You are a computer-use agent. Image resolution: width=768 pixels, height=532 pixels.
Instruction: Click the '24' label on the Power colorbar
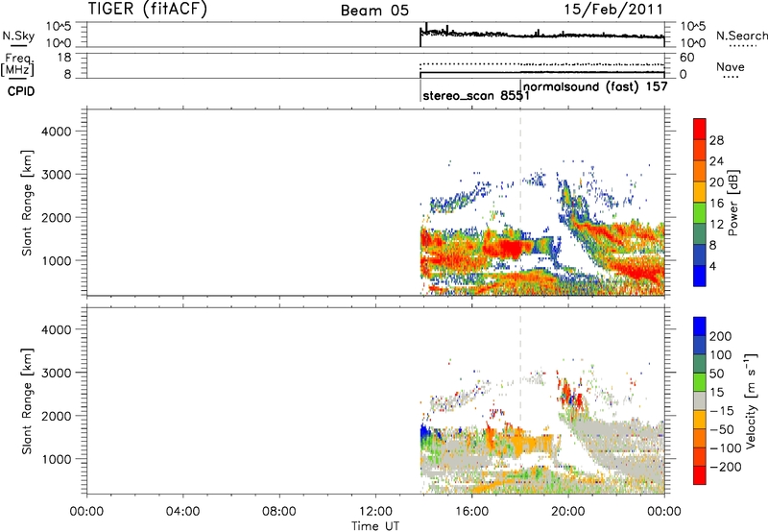[x=716, y=161]
